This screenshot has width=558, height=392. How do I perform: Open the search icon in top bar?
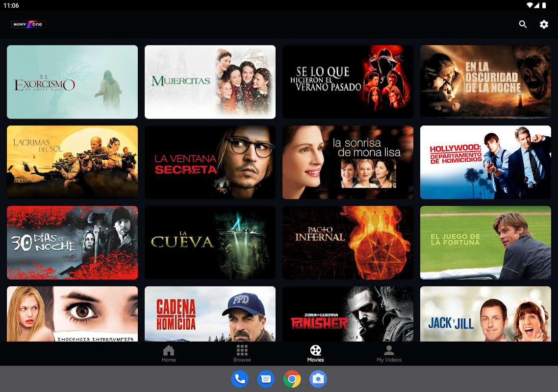[x=523, y=24]
